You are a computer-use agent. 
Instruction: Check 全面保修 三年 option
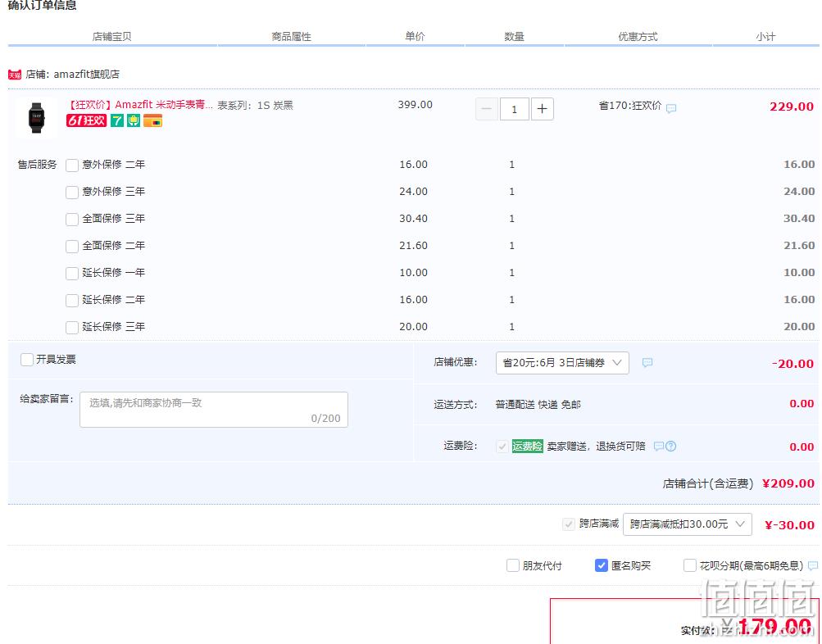(x=72, y=219)
